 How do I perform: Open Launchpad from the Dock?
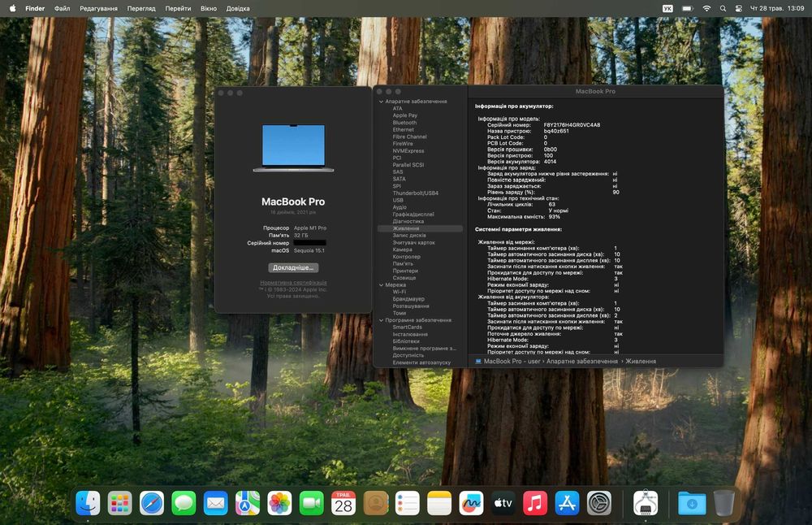point(119,503)
